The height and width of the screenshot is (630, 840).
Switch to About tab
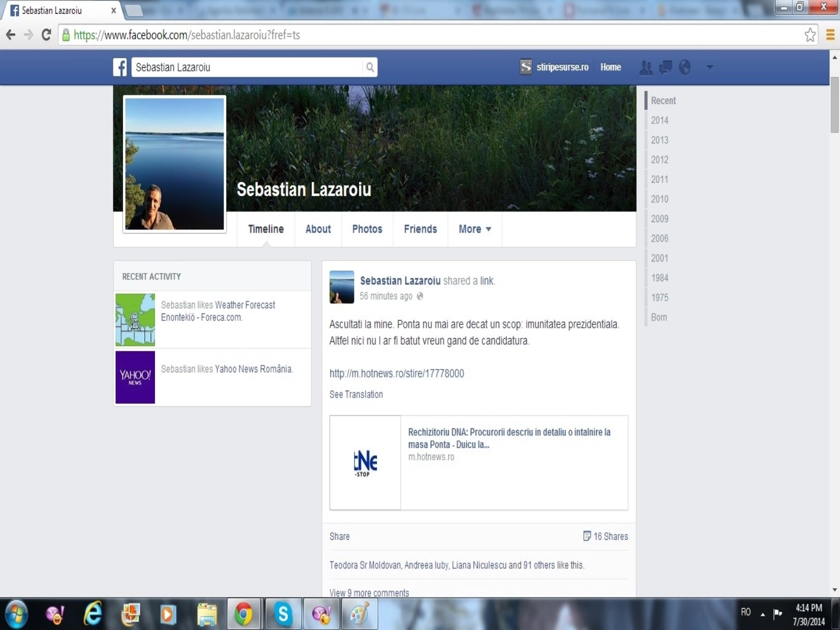click(318, 229)
